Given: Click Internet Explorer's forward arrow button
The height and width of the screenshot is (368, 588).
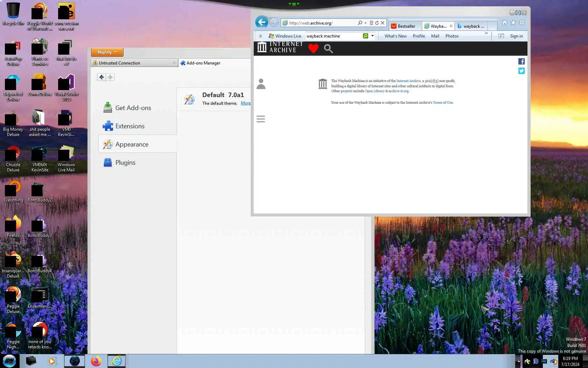Looking at the screenshot, I should [274, 22].
